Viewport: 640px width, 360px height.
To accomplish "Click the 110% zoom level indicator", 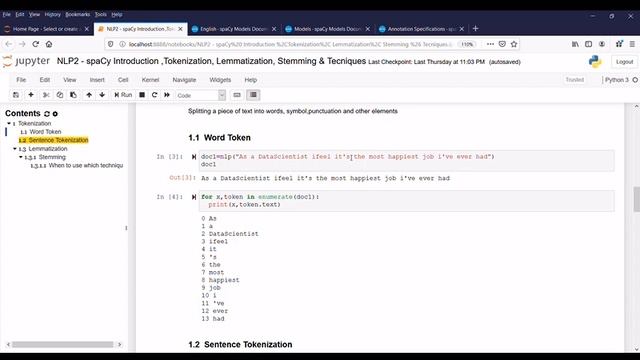I will [x=467, y=44].
